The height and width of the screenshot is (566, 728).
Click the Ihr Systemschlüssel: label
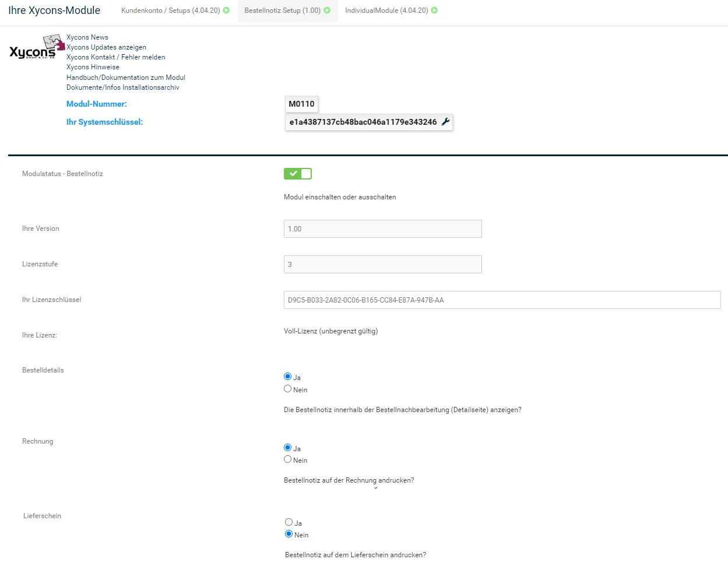tap(104, 122)
